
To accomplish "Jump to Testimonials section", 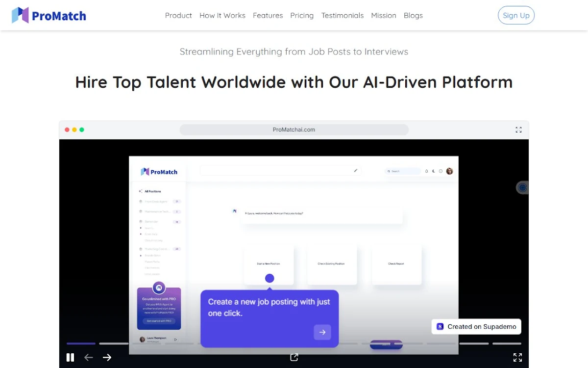I will click(343, 16).
